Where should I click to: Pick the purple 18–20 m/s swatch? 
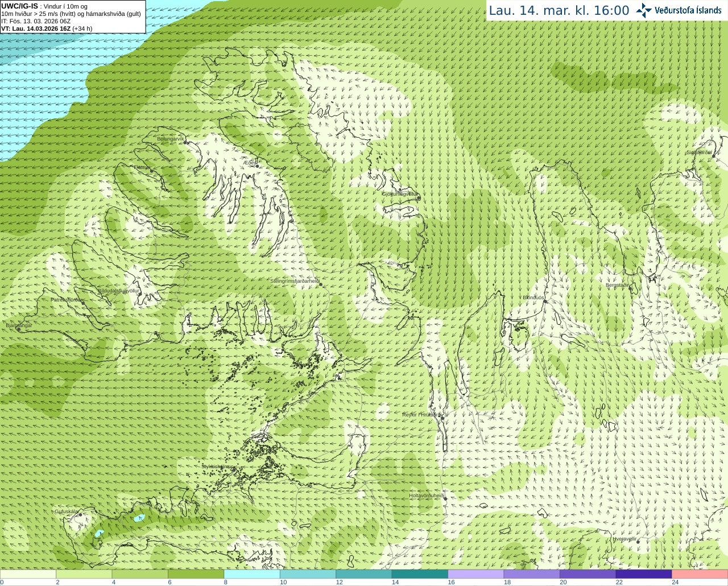tap(532, 574)
